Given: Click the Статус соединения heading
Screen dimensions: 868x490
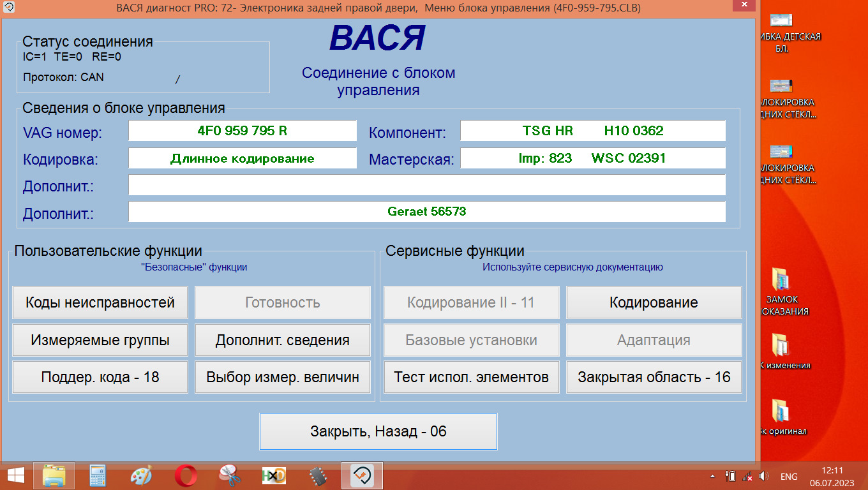Looking at the screenshot, I should (87, 42).
